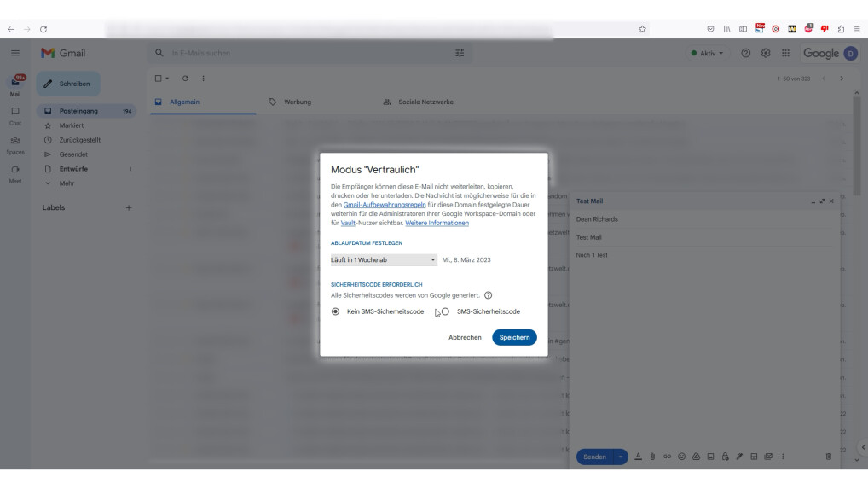Open the emoji picker in compose toolbar
Viewport: 868px width, 489px height.
[681, 457]
